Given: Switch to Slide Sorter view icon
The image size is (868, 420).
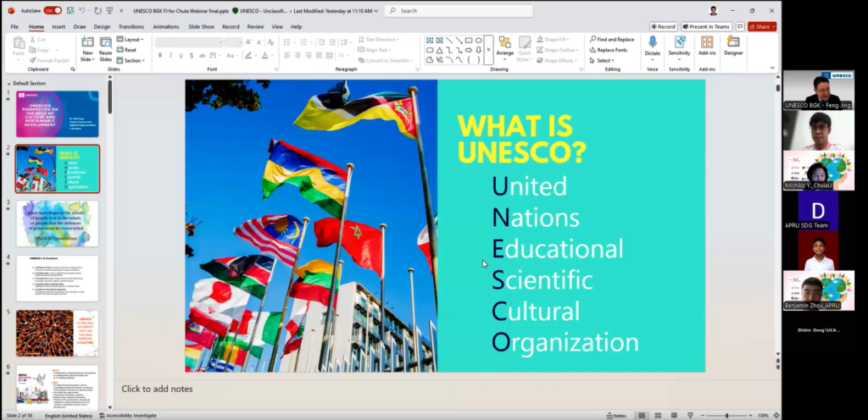Looking at the screenshot, I should (x=658, y=416).
